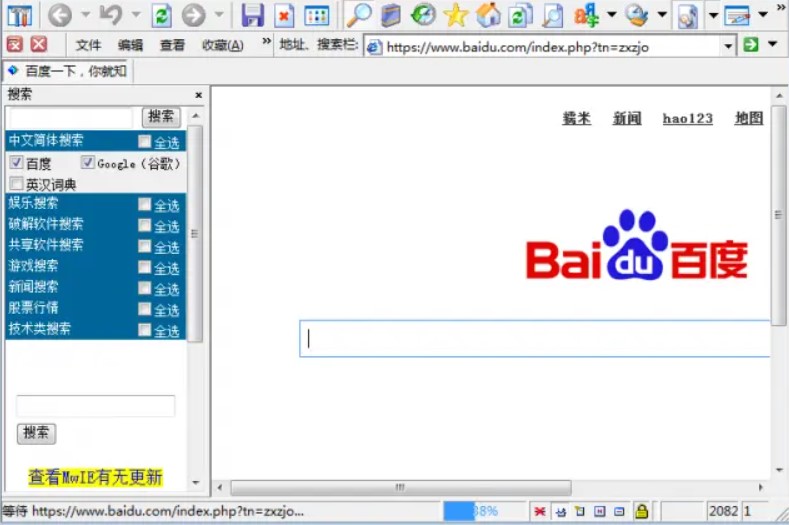This screenshot has height=525, width=789.
Task: Open favorites with the star icon
Action: coord(456,15)
